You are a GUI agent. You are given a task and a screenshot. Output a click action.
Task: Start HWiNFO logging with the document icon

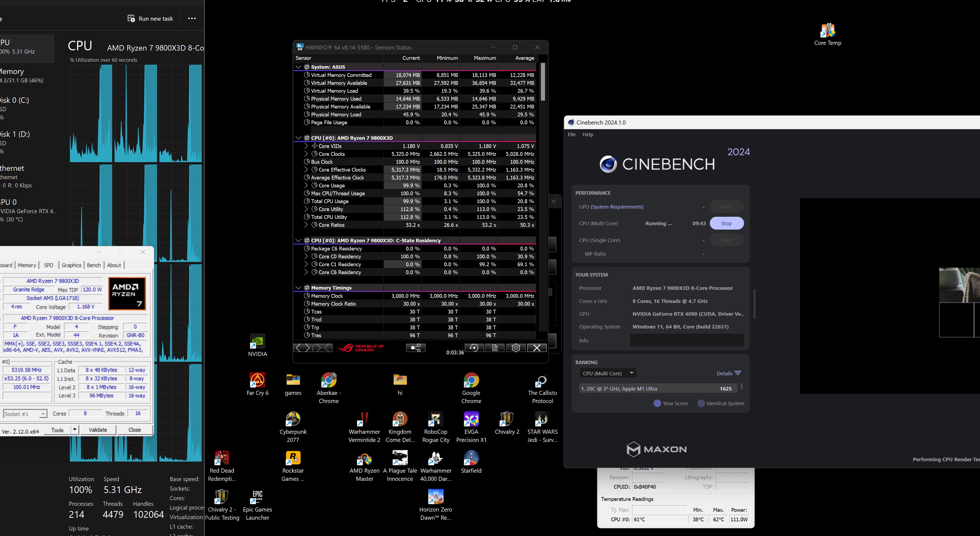[x=495, y=348]
